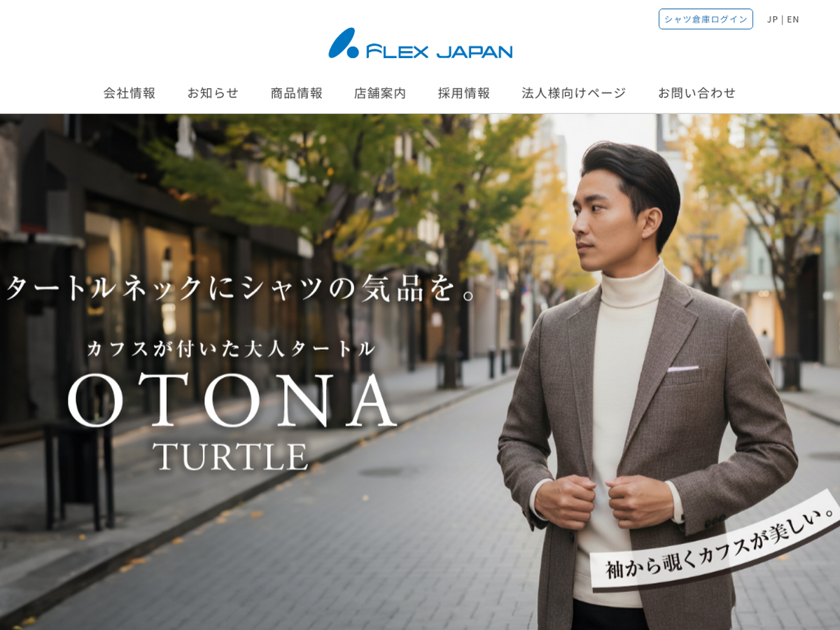Open the 会社情報 menu

click(x=129, y=92)
